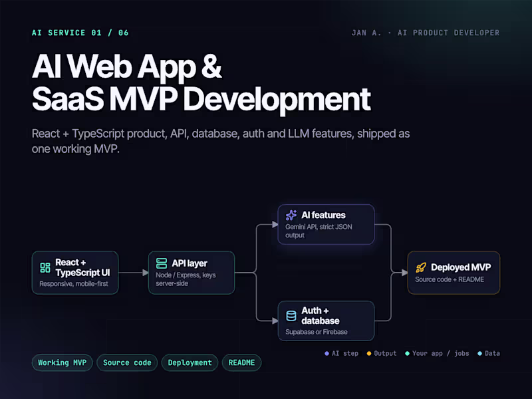Viewport: 532px width, 399px height.
Task: Click the "Output" legend label
Action: click(x=385, y=354)
